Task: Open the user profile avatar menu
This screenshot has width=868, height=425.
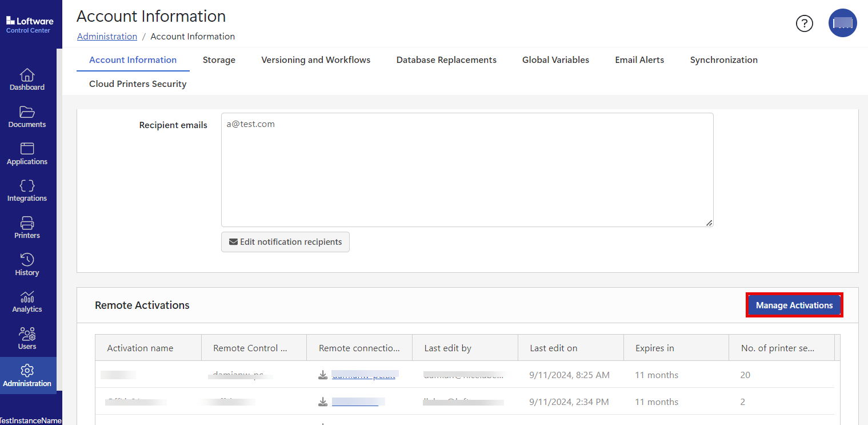Action: coord(842,23)
